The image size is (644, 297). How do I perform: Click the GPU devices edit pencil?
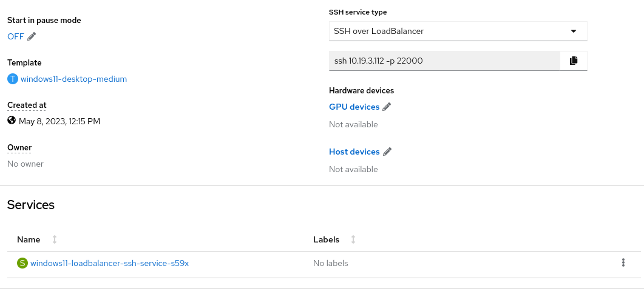(x=387, y=107)
